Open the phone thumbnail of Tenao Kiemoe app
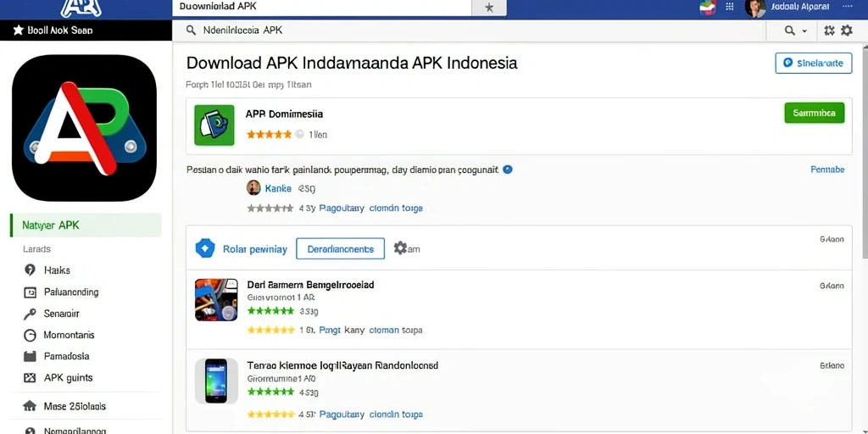This screenshot has height=434, width=868. pyautogui.click(x=216, y=381)
